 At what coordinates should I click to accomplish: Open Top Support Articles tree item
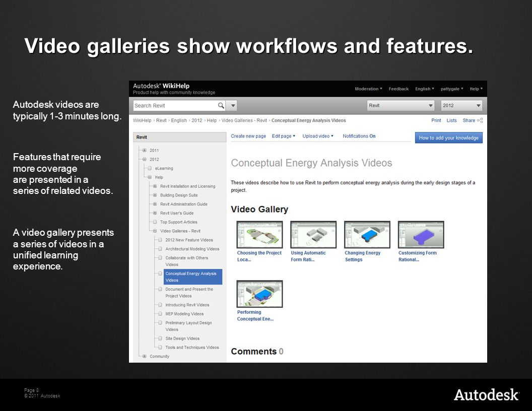tap(178, 222)
